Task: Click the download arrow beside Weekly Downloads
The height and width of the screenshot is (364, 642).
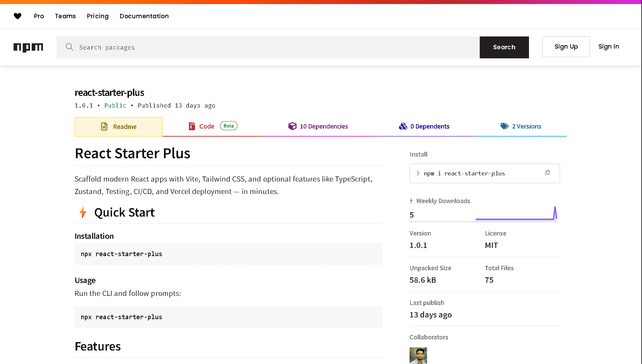Action: tap(411, 200)
